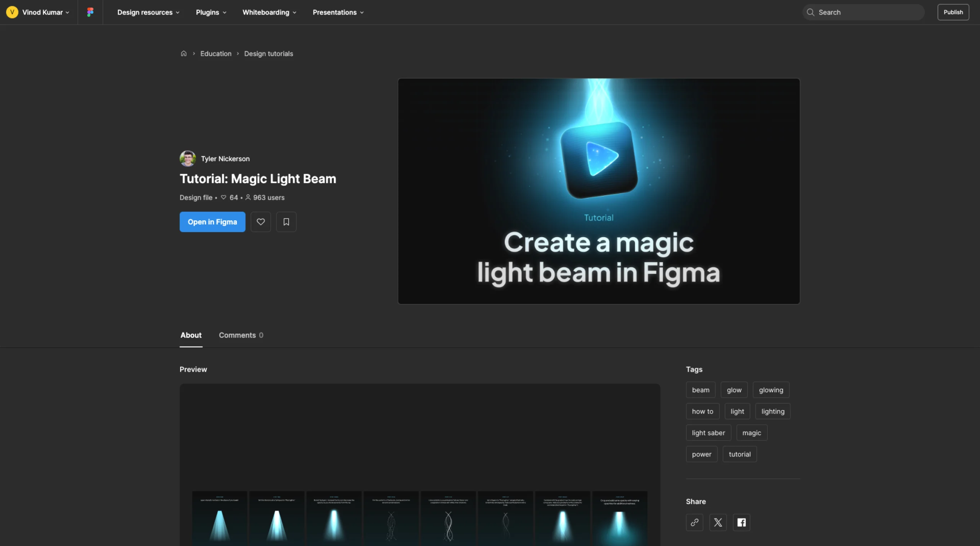This screenshot has height=546, width=980.
Task: Select the lighting tag
Action: click(x=773, y=411)
